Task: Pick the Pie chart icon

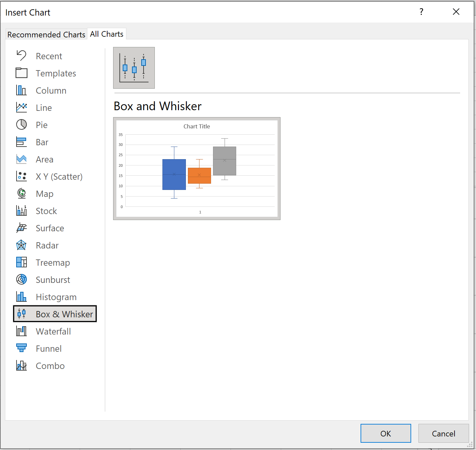Action: 22,124
